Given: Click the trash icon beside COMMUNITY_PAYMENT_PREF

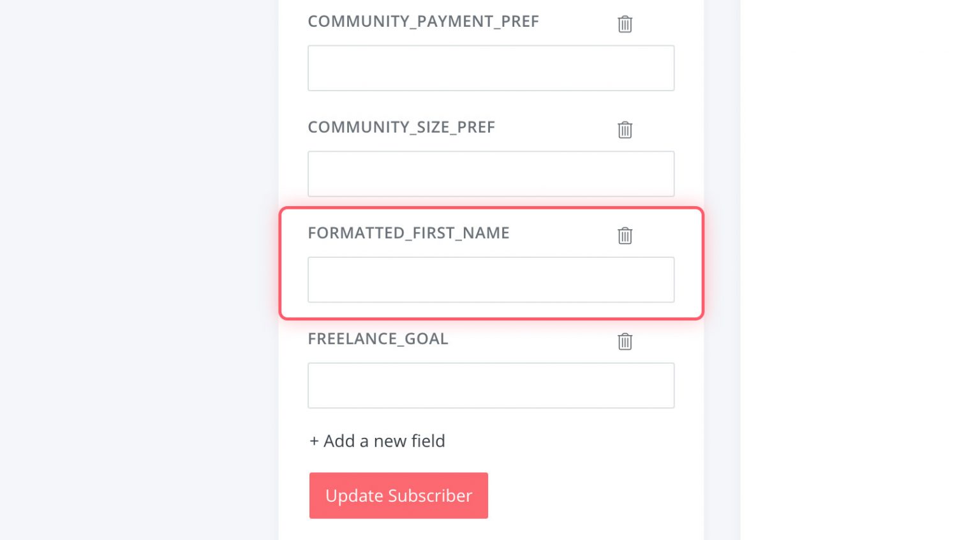Looking at the screenshot, I should [625, 24].
